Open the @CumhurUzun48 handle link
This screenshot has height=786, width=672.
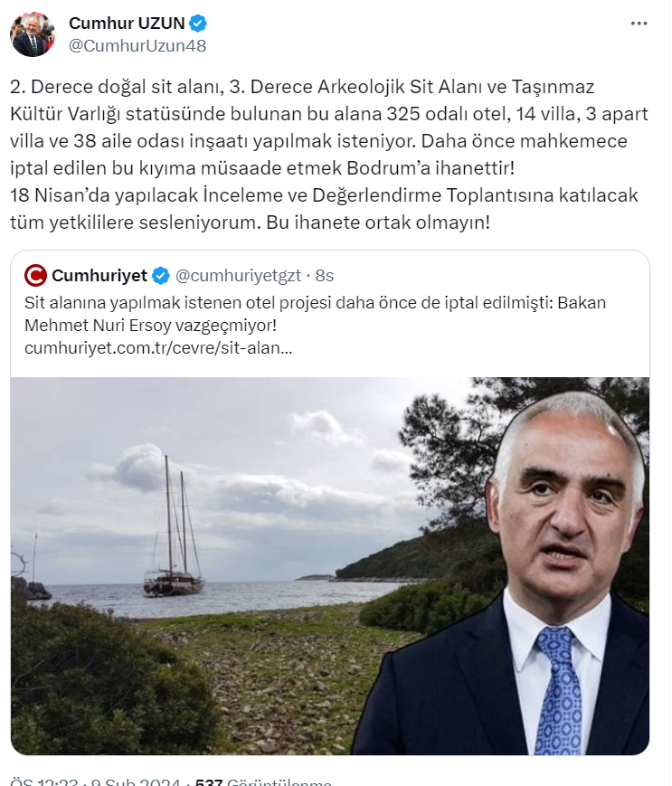click(137, 45)
